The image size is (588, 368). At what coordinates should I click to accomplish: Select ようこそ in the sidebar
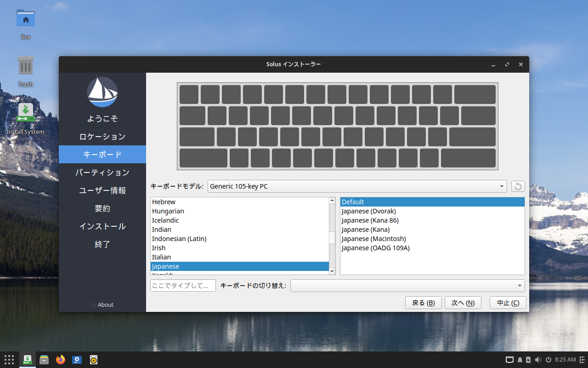point(102,119)
